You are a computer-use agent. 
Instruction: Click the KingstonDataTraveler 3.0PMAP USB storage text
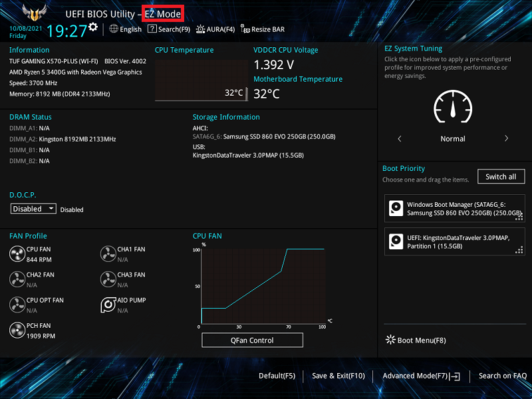point(248,156)
